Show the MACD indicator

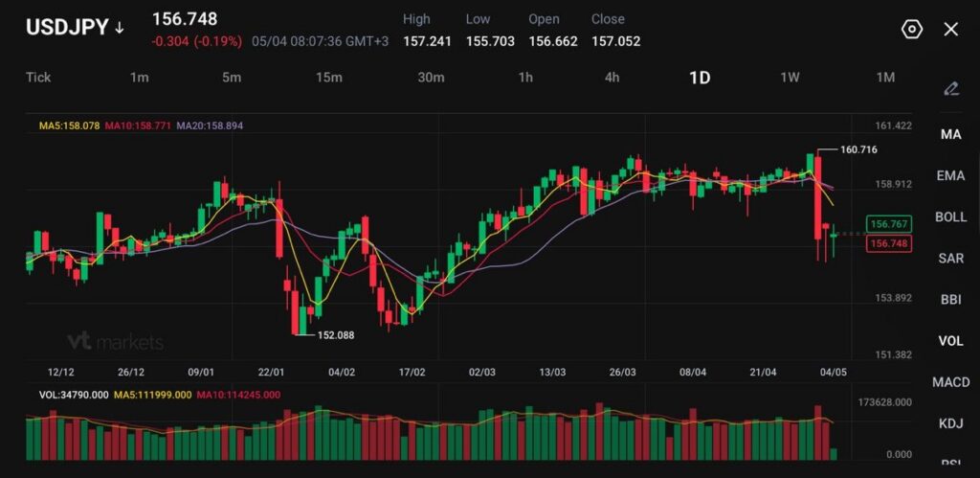[950, 382]
